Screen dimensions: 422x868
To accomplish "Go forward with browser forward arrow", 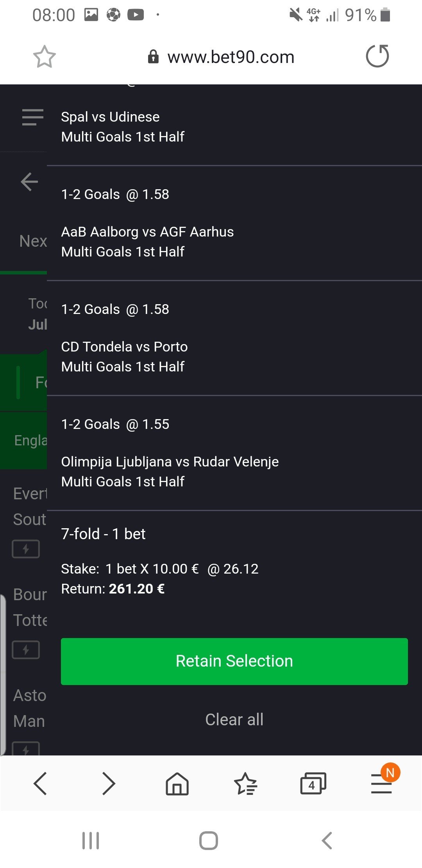I will (x=108, y=783).
